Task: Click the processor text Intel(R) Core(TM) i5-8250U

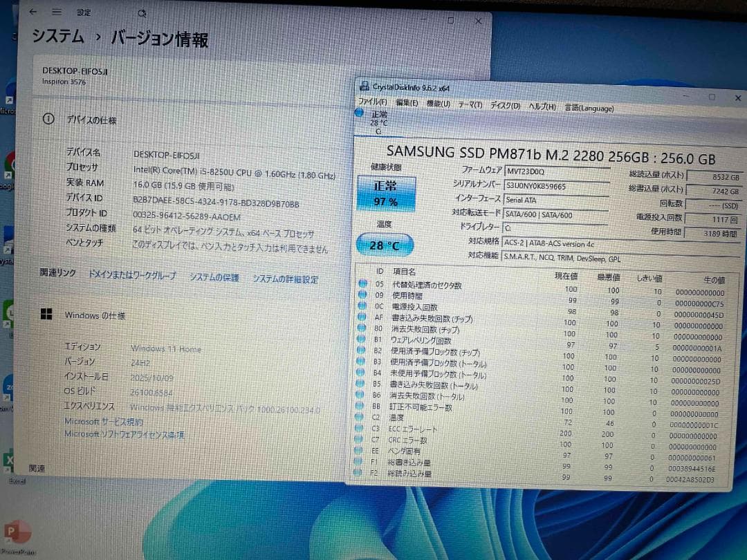Action: pos(235,173)
